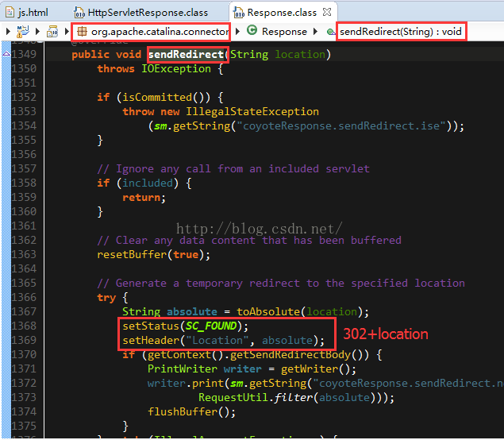Click 'sm' field on line 1354
Screen dimensions: 504x440
point(160,125)
